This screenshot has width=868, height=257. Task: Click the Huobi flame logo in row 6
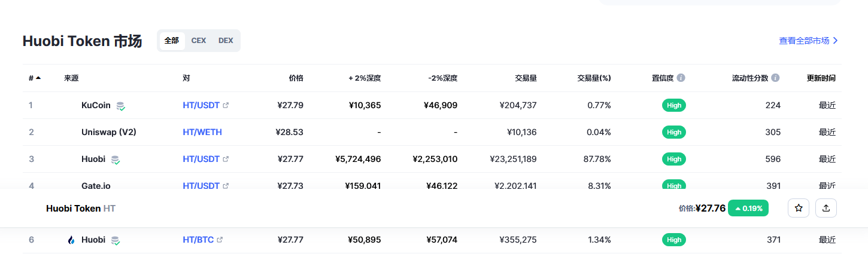[x=71, y=240]
